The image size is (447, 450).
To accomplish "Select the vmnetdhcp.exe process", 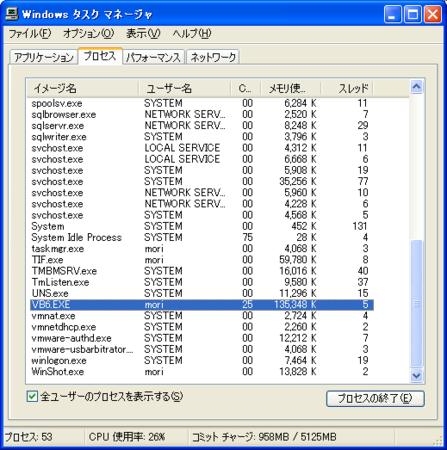I will coord(202,327).
